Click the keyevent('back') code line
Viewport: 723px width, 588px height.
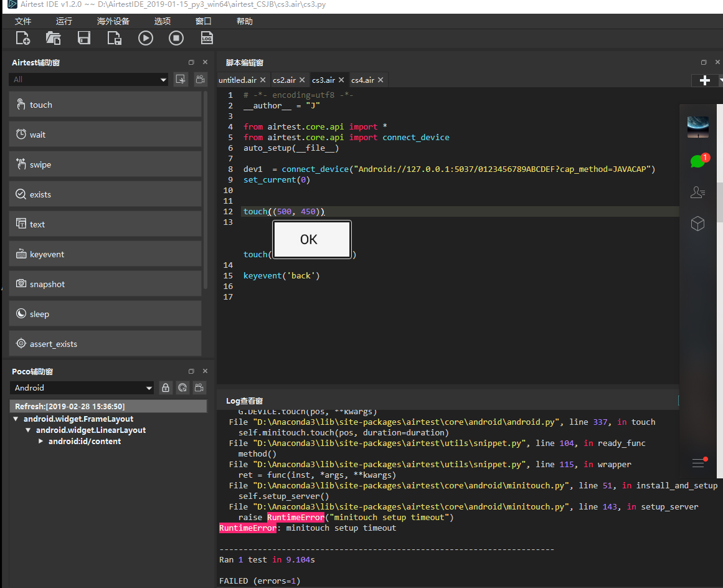[x=281, y=276]
